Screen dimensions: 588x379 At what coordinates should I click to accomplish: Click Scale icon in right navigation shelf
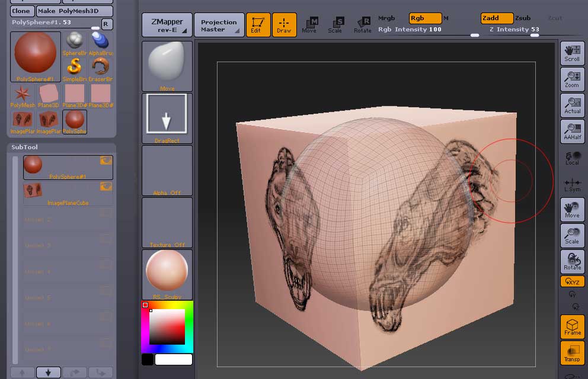pyautogui.click(x=572, y=236)
